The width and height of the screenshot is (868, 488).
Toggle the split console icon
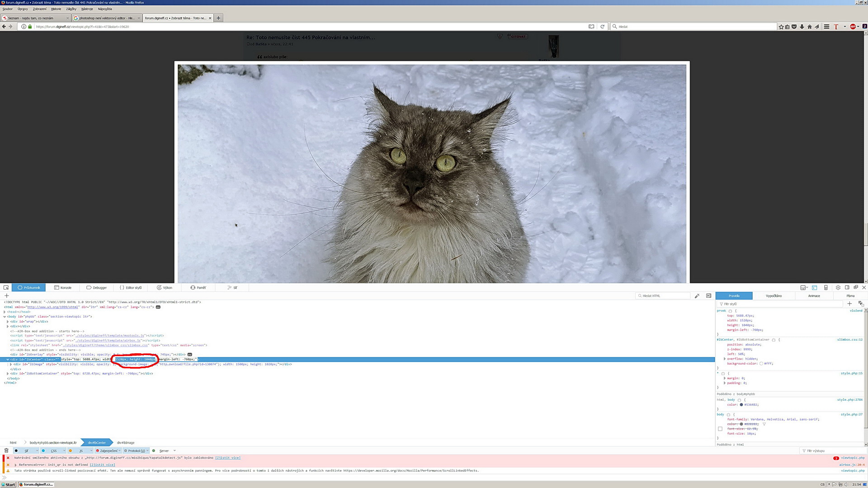click(x=814, y=287)
